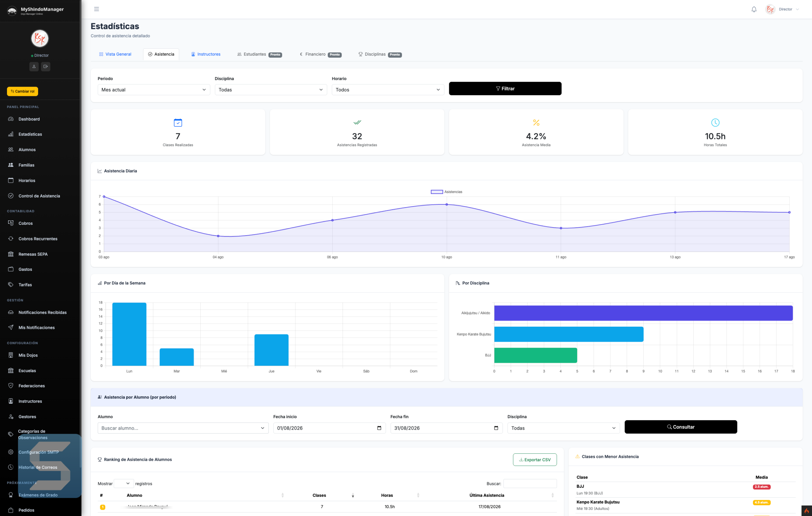Click the profile icon under Director
The image size is (812, 516).
coord(34,66)
